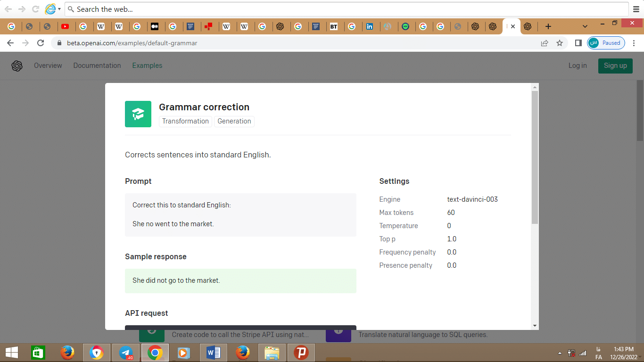Go to the Examples nav item
Viewport: 644px width, 362px height.
click(x=147, y=66)
